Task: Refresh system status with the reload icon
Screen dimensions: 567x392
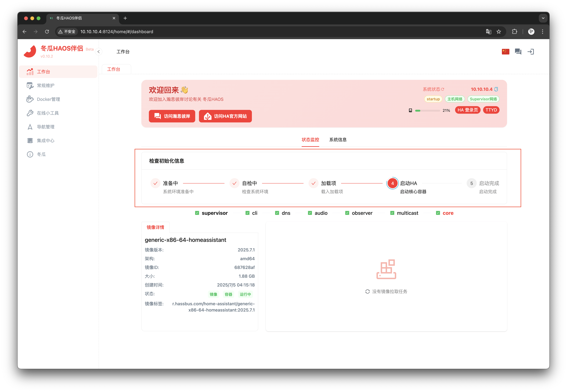Action: (x=443, y=89)
